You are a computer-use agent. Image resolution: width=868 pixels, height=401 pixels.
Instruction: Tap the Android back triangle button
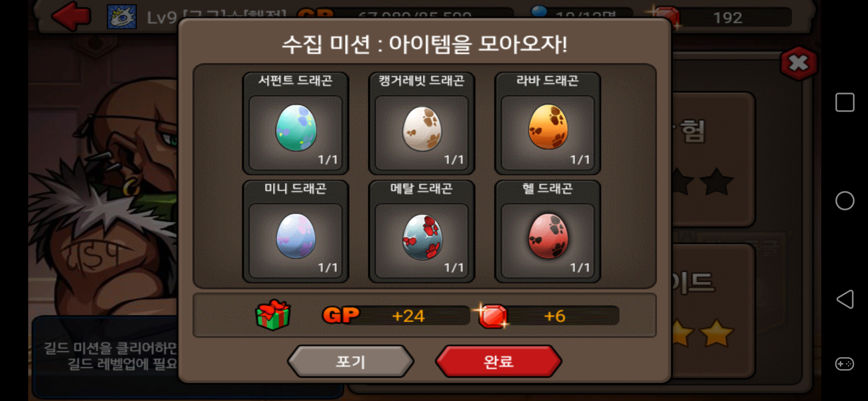[x=845, y=299]
